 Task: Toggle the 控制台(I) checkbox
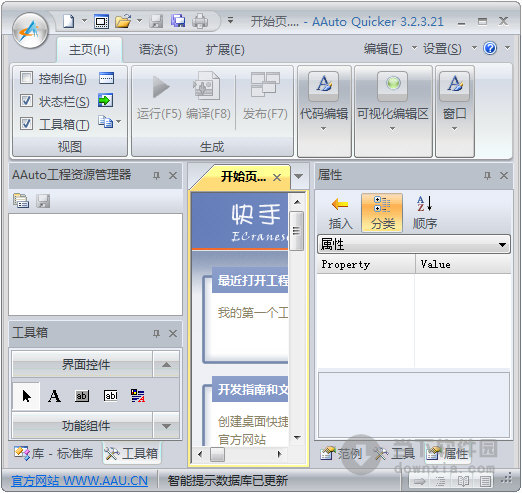click(x=26, y=78)
